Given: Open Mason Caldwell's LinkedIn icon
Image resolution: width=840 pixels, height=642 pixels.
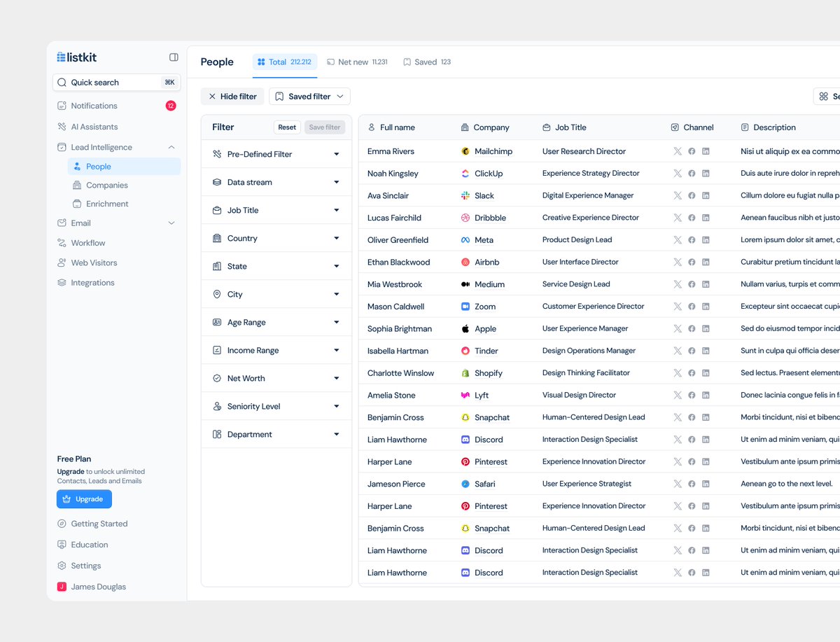Looking at the screenshot, I should click(706, 307).
